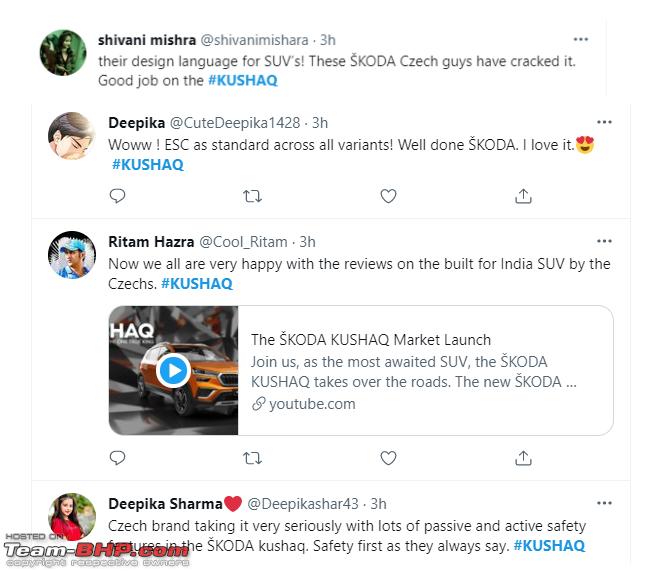Screen dimensions: 670x571
Task: Play the KUSHAQ Market Launch video
Action: click(x=173, y=371)
